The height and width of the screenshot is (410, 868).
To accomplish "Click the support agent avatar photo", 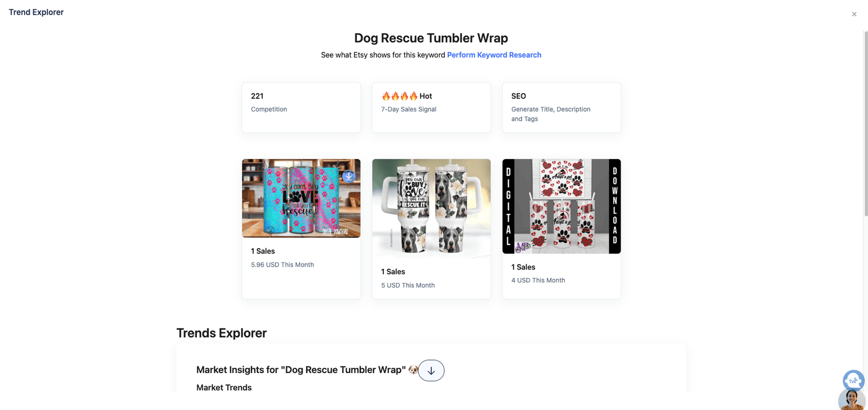I will (x=852, y=401).
